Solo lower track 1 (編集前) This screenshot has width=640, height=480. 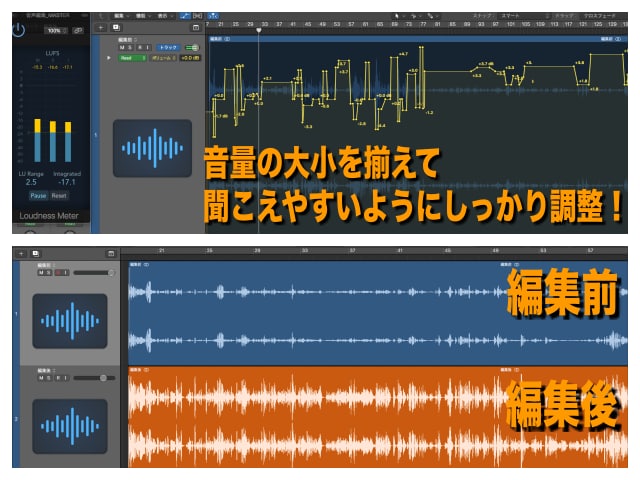[x=49, y=273]
